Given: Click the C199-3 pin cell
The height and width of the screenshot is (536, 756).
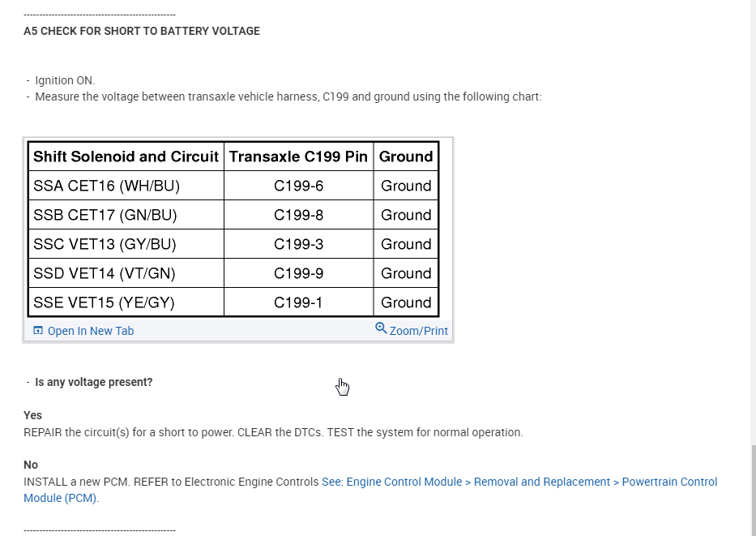Looking at the screenshot, I should pyautogui.click(x=298, y=244).
